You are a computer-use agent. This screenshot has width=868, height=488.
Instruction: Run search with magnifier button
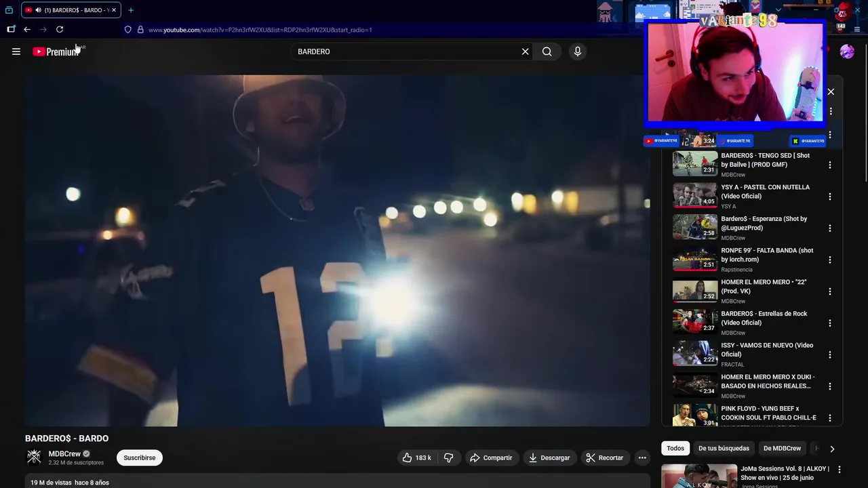(x=547, y=52)
